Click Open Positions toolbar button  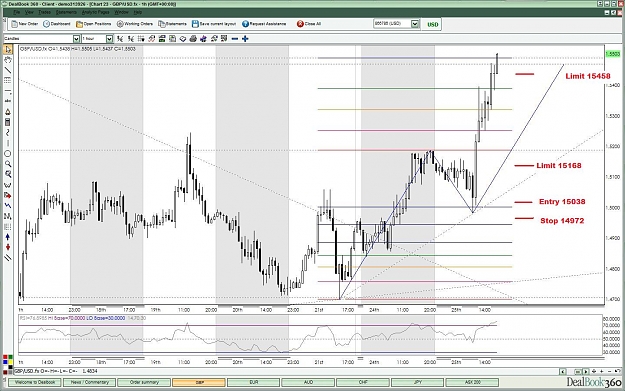tap(94, 24)
